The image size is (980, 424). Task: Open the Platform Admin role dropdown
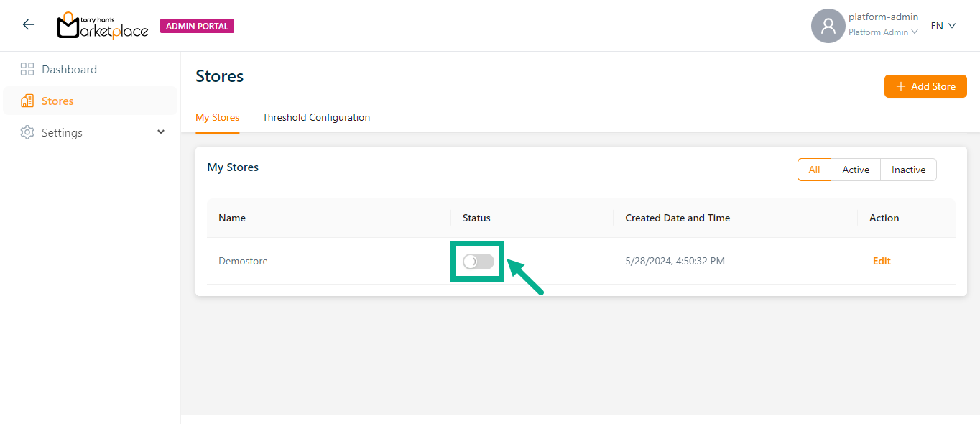click(883, 32)
